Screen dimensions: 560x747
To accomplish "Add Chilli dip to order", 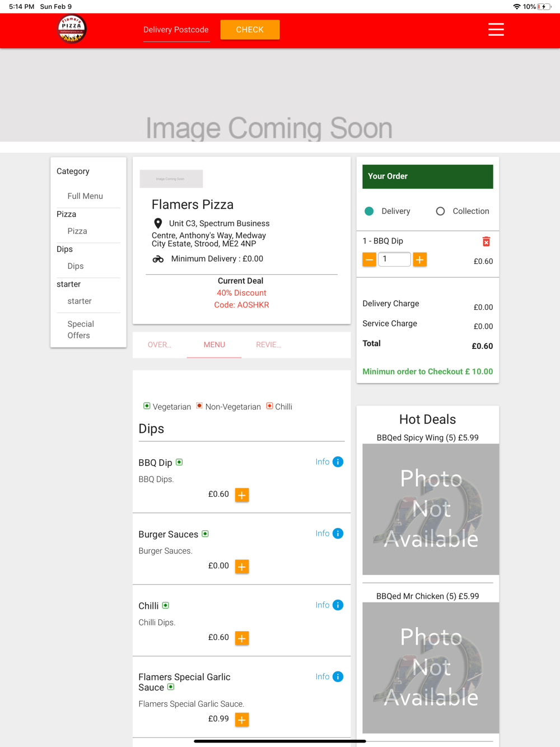I will point(242,638).
